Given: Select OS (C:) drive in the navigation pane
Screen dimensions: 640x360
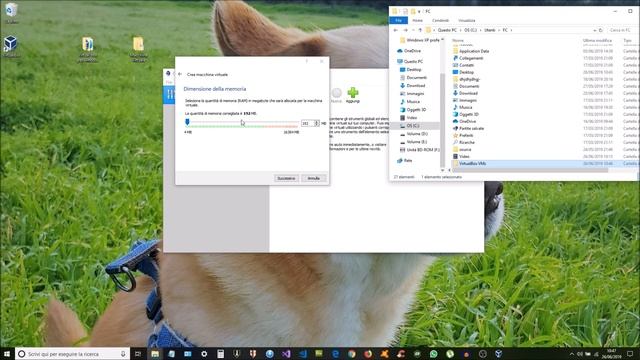Looking at the screenshot, I should (413, 125).
